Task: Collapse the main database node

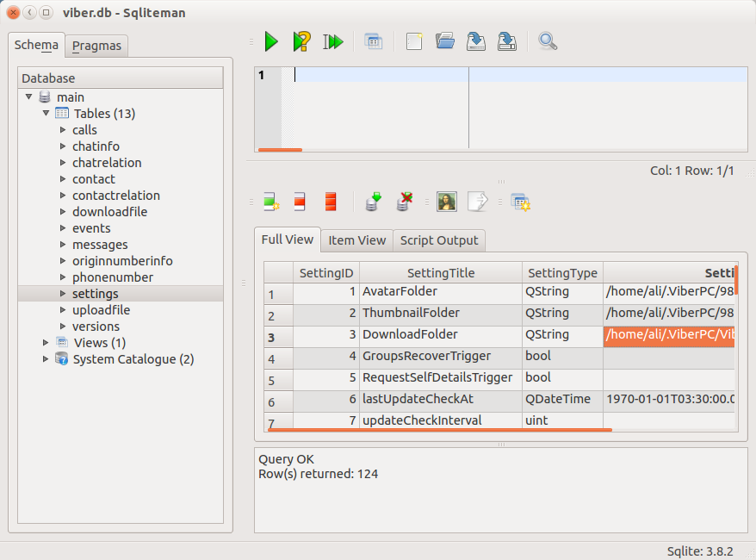Action: click(29, 97)
